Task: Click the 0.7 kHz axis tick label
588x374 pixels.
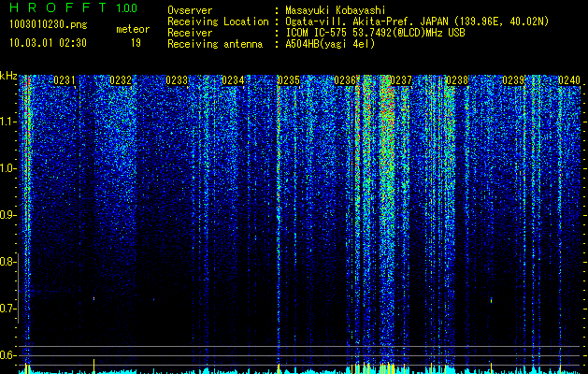Action: tap(8, 309)
